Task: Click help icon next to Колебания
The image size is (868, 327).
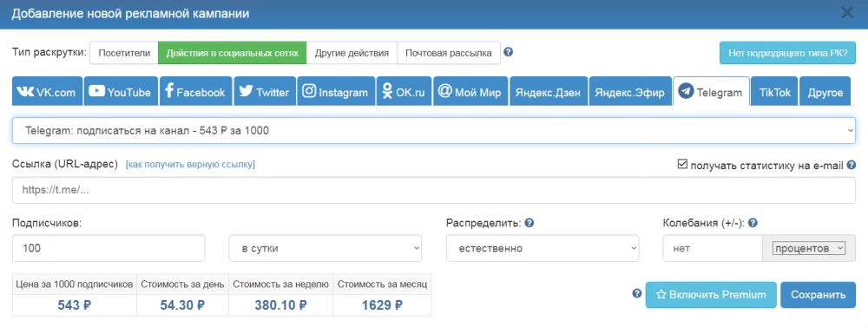Action: point(753,223)
